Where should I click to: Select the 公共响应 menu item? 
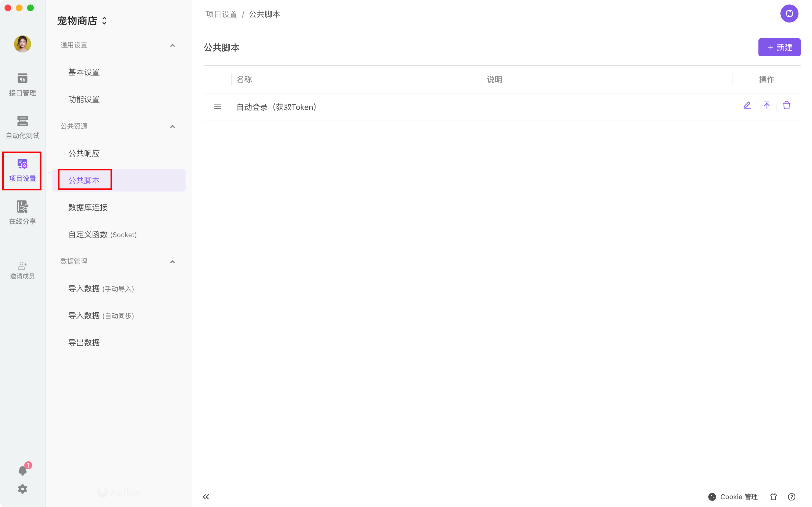pos(84,153)
